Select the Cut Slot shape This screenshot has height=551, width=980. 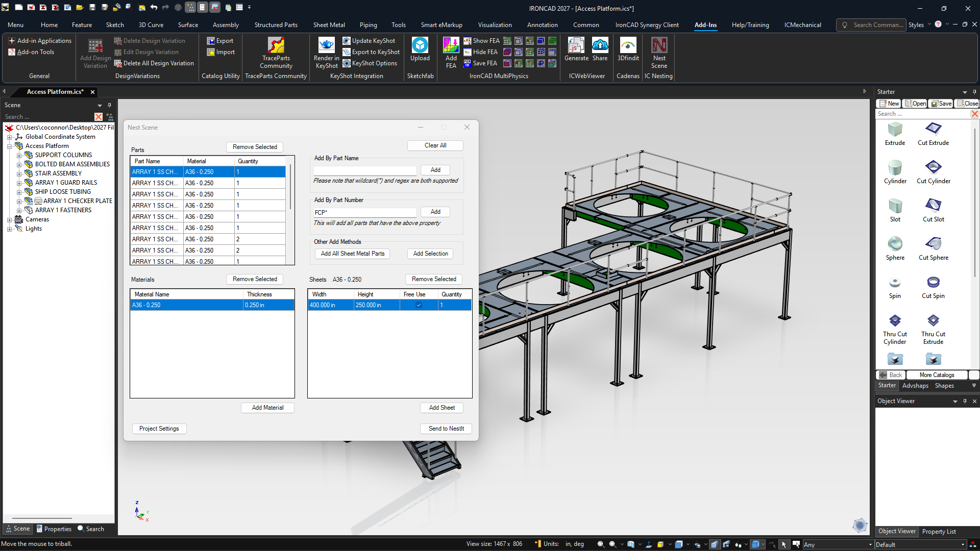pyautogui.click(x=933, y=211)
